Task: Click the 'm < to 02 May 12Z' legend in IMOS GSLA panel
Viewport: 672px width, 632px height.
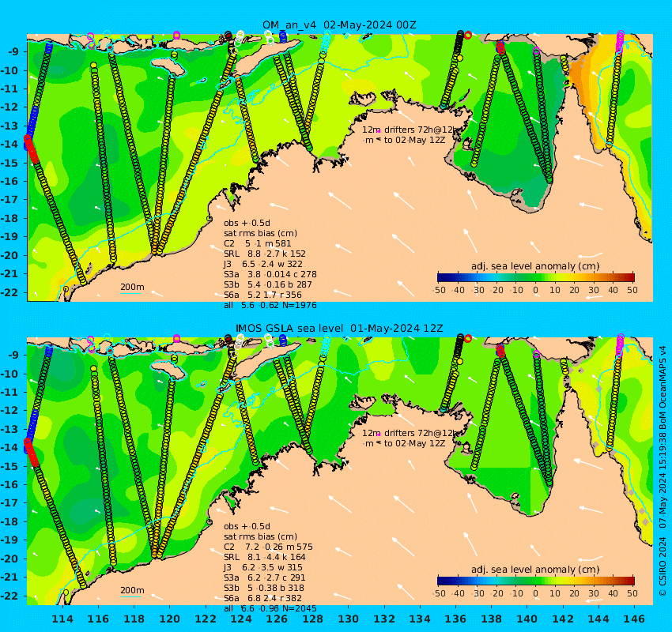Action: coord(405,444)
